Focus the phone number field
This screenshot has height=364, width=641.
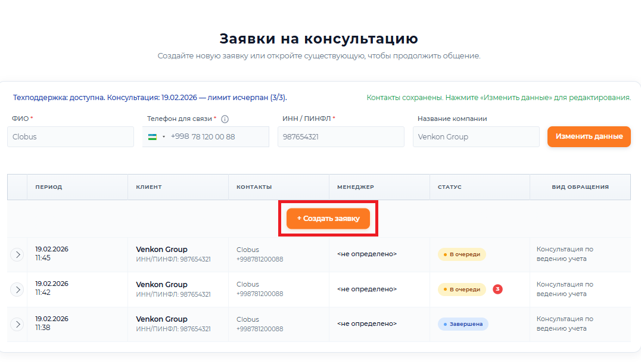pos(217,137)
